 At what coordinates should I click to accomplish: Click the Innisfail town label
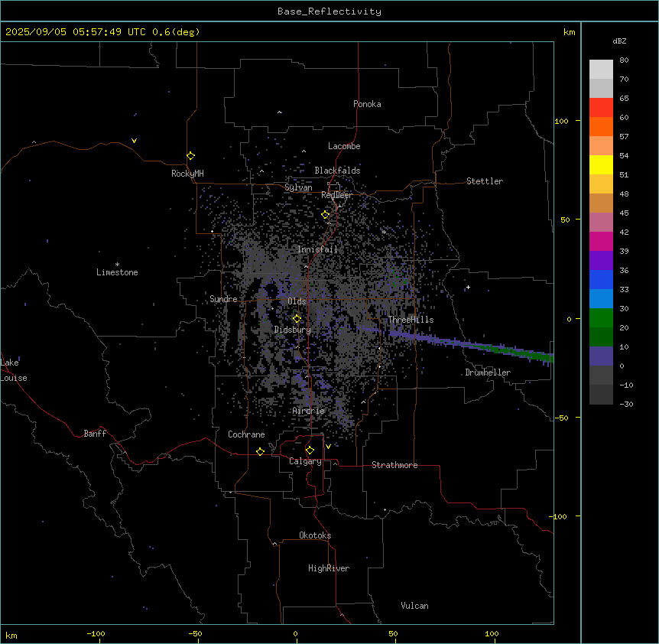click(317, 249)
